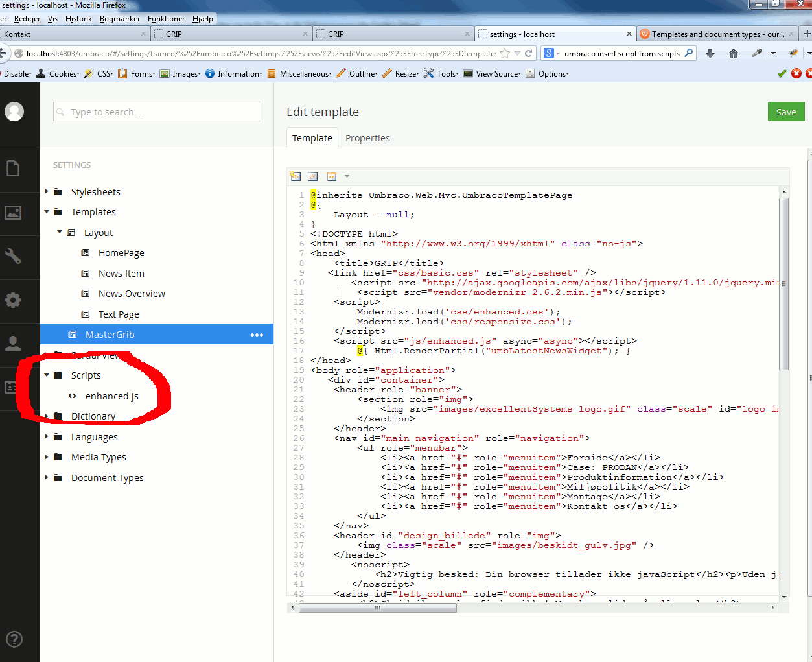Open the editor toolbar dropdown arrow
The width and height of the screenshot is (812, 662).
tap(347, 176)
